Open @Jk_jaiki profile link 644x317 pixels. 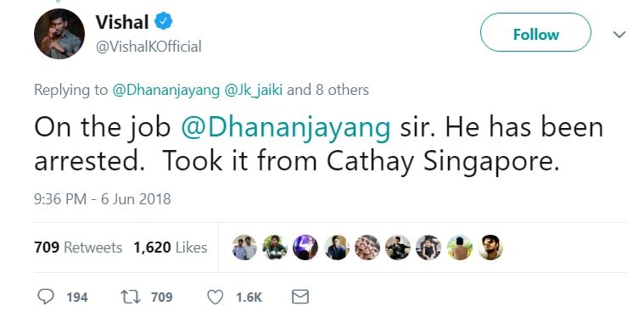point(254,90)
